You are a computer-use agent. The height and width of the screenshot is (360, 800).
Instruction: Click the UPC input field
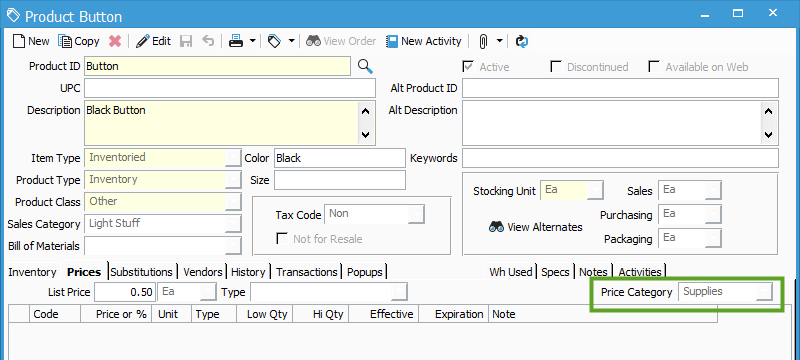230,88
